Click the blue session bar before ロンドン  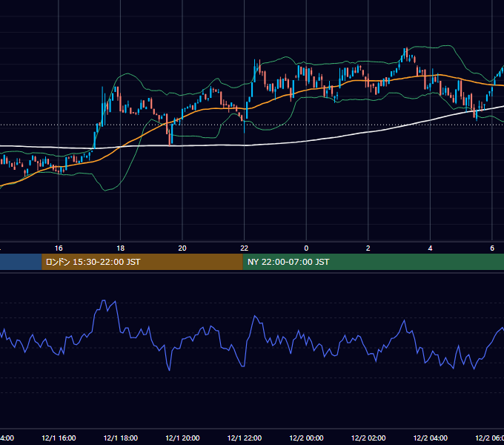point(21,262)
